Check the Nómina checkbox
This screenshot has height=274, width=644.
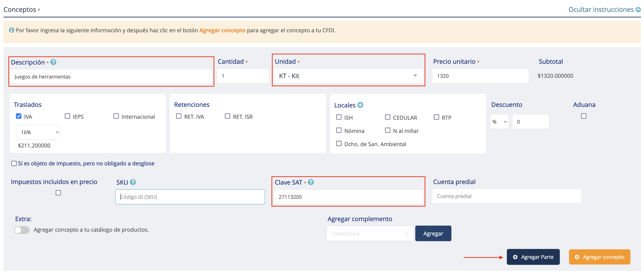pos(339,130)
